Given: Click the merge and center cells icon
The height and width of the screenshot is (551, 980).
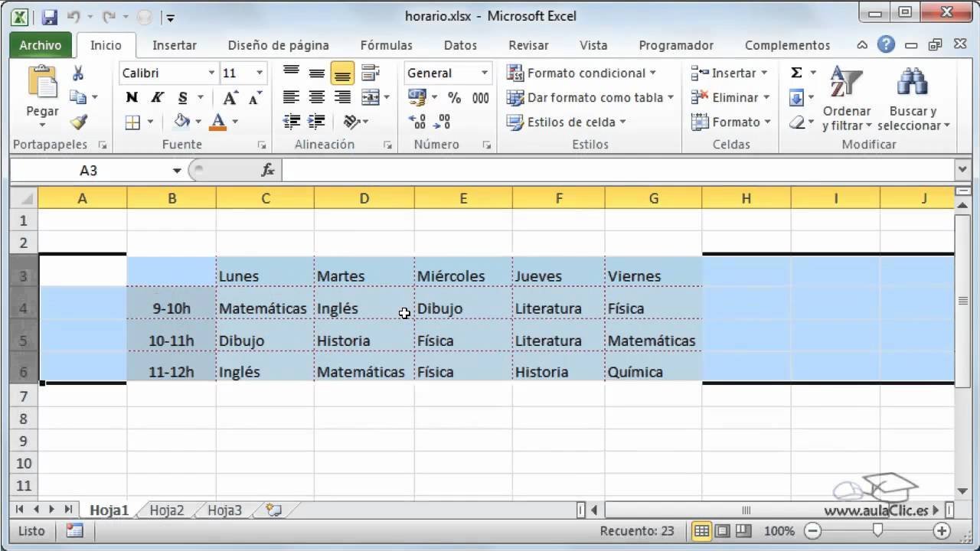Looking at the screenshot, I should pyautogui.click(x=371, y=97).
